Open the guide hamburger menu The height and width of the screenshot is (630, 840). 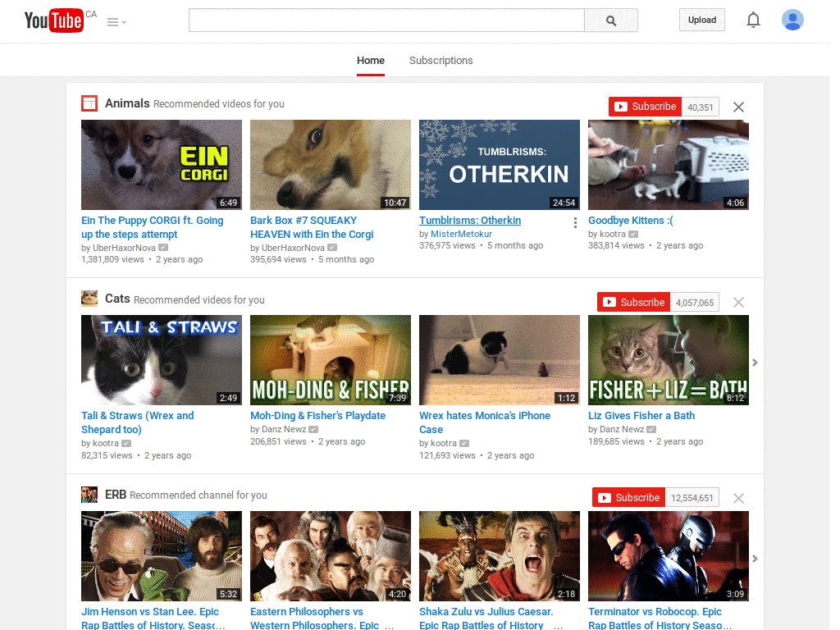pyautogui.click(x=116, y=22)
